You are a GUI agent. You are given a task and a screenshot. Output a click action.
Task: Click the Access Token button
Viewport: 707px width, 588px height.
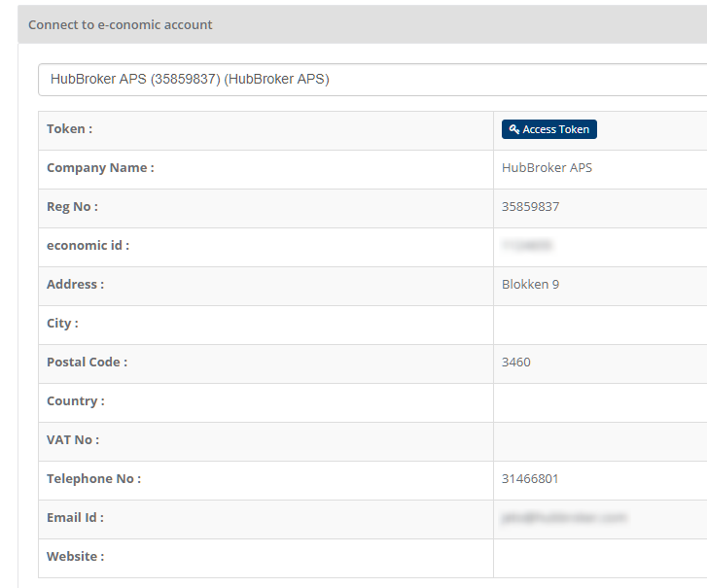point(548,129)
